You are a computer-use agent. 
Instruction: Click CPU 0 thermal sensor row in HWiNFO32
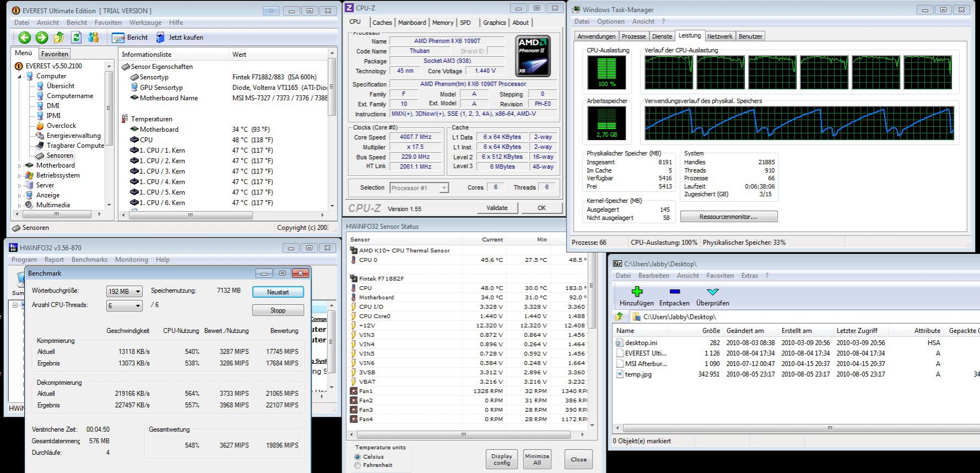469,260
